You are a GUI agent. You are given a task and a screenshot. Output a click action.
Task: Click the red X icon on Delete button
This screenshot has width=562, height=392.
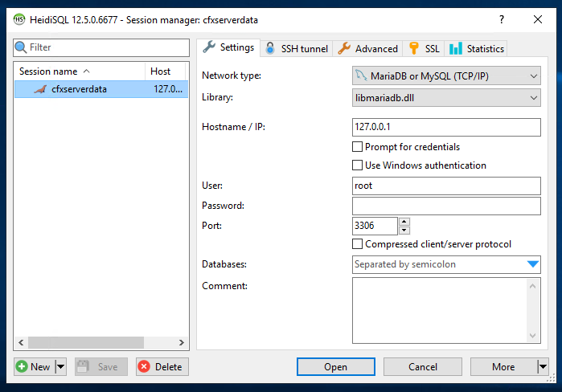point(144,366)
